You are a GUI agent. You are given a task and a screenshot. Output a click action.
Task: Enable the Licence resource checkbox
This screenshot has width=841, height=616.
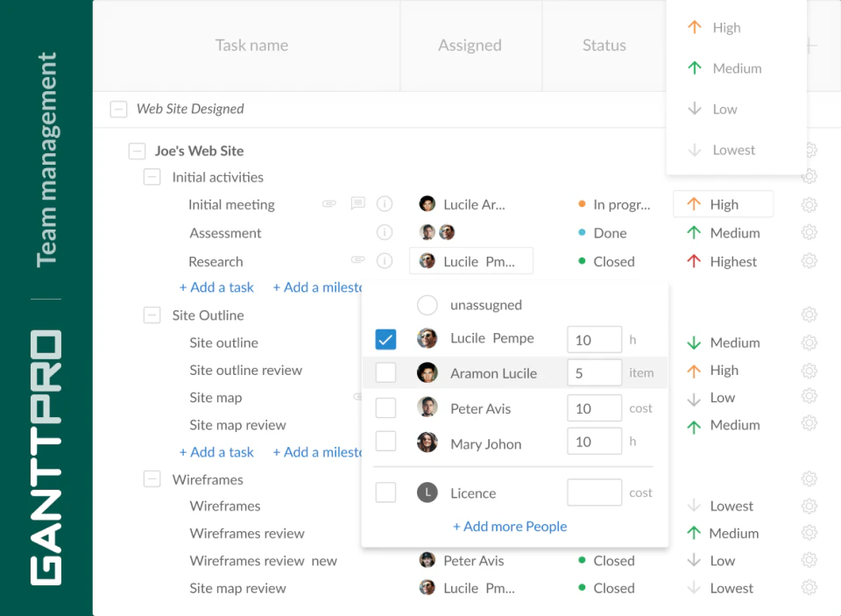[385, 492]
